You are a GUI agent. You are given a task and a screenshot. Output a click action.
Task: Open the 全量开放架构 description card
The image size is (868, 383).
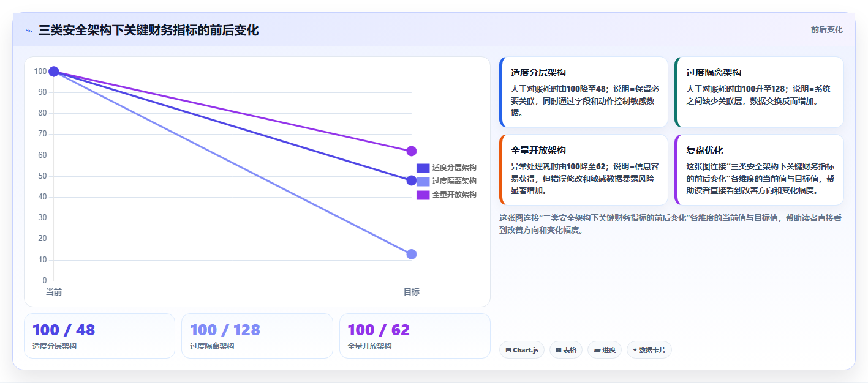[x=583, y=169]
